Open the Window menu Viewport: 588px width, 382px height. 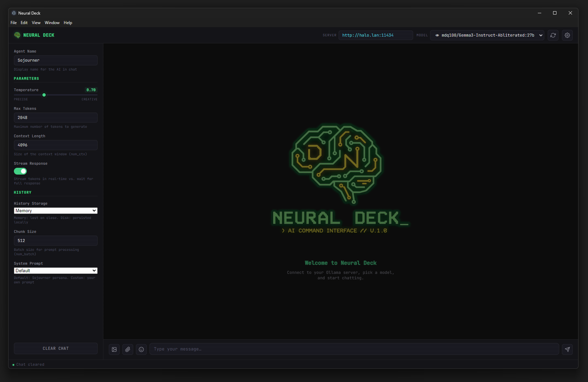[52, 22]
